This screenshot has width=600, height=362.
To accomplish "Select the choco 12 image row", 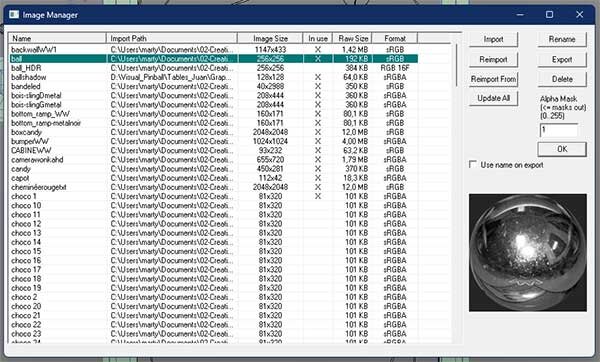I will click(x=213, y=224).
